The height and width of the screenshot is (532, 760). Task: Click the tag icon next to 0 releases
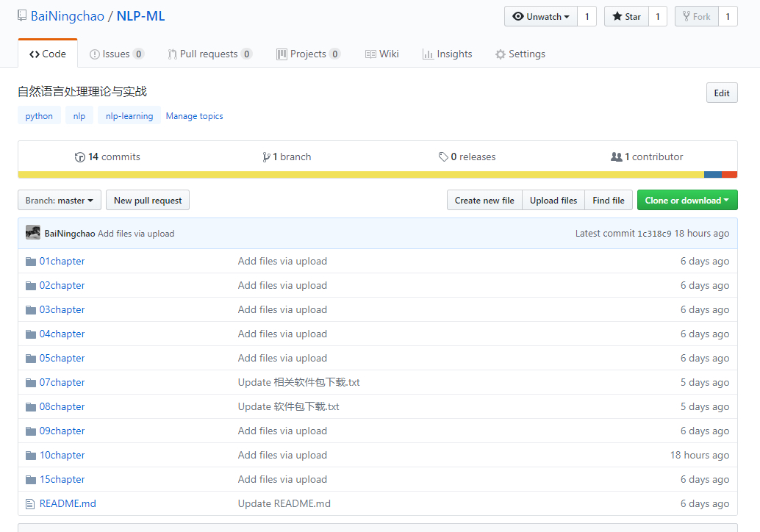[443, 157]
